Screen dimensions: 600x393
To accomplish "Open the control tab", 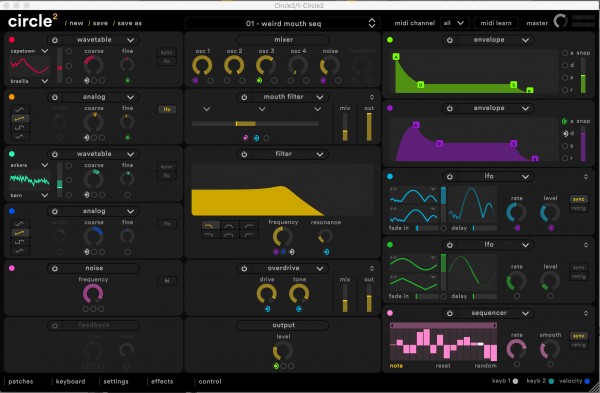I will pyautogui.click(x=210, y=382).
